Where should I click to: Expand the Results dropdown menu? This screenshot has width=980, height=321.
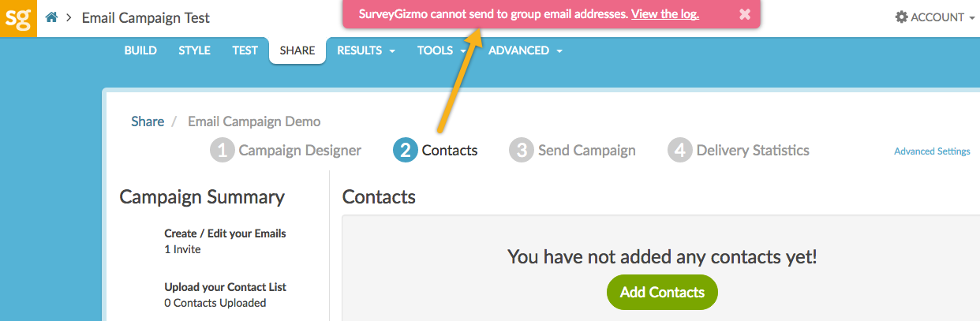[x=365, y=50]
